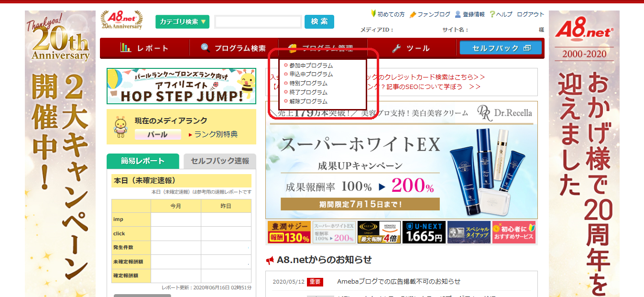Click the 豊潤サジー 報酬130% banner thumbnail
Image resolution: width=644 pixels, height=297 pixels.
[289, 232]
